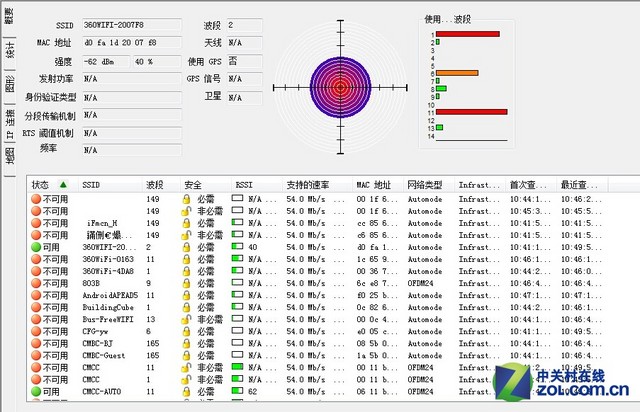
Task: Select the AndroidAPEAD5 SSID cell
Action: point(110,295)
